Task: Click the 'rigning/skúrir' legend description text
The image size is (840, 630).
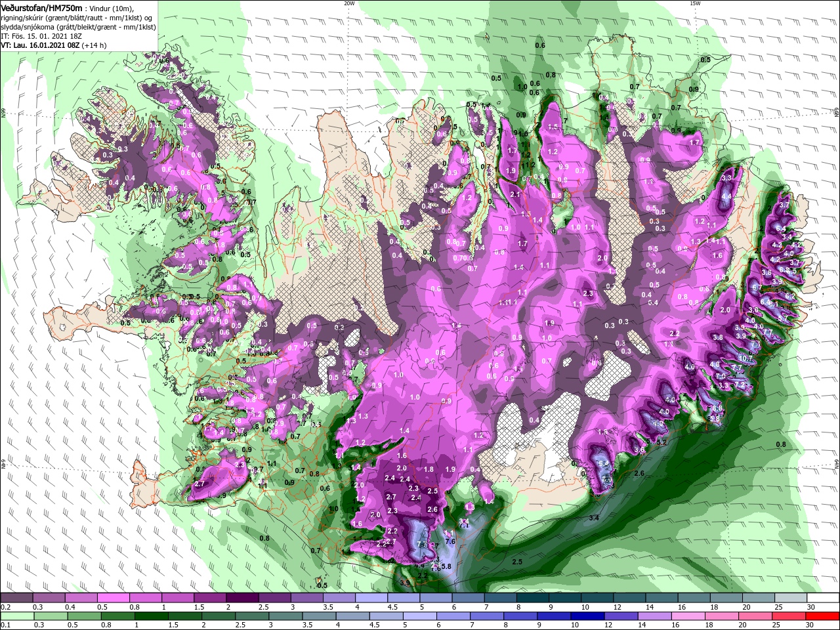Action: point(22,18)
